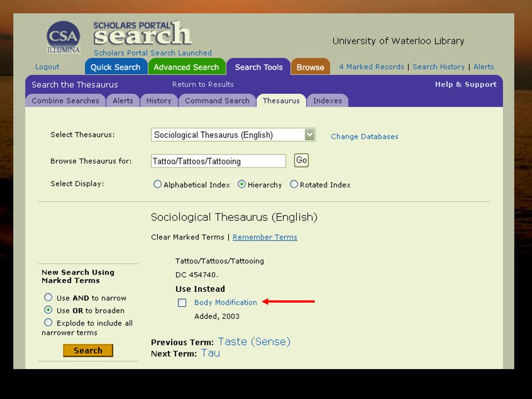Screen dimensions: 532x399
Task: Switch to the Indexes subtab
Action: tap(328, 101)
